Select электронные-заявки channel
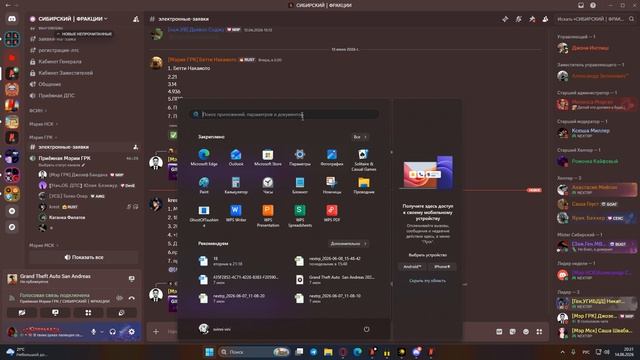This screenshot has height=360, width=640. pyautogui.click(x=84, y=147)
